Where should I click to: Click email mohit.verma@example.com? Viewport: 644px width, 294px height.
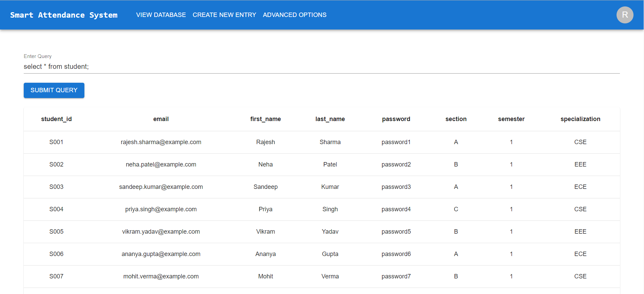[x=161, y=276]
